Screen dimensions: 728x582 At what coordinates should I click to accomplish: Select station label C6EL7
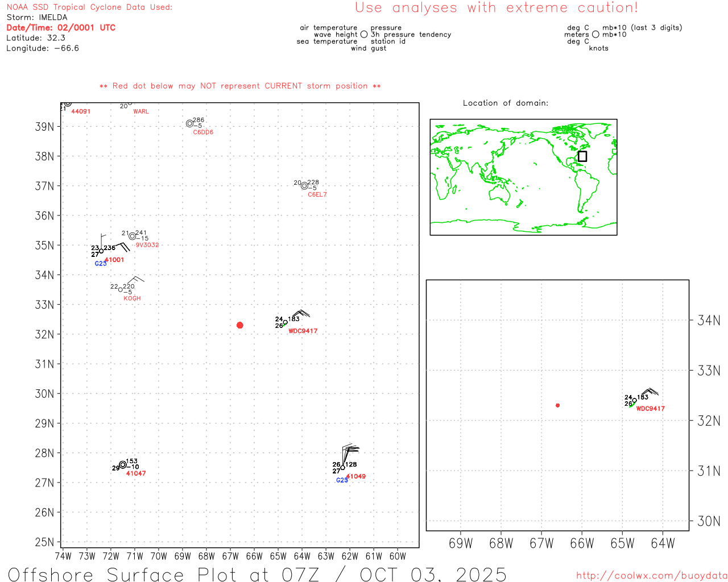(317, 194)
